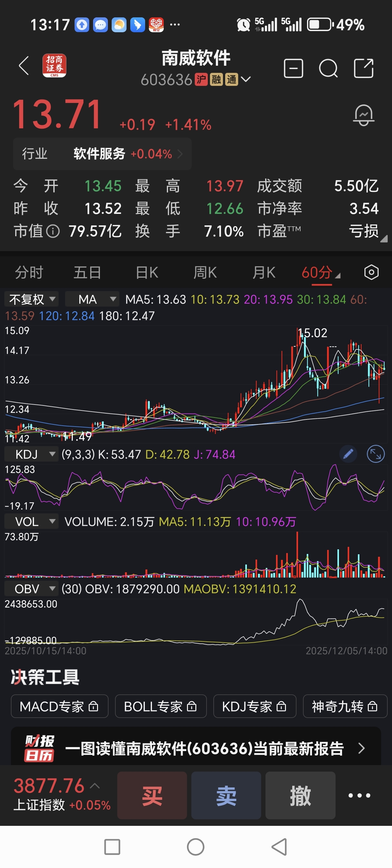Tap the pencil edit indicator icon
392x868 pixels.
click(348, 454)
